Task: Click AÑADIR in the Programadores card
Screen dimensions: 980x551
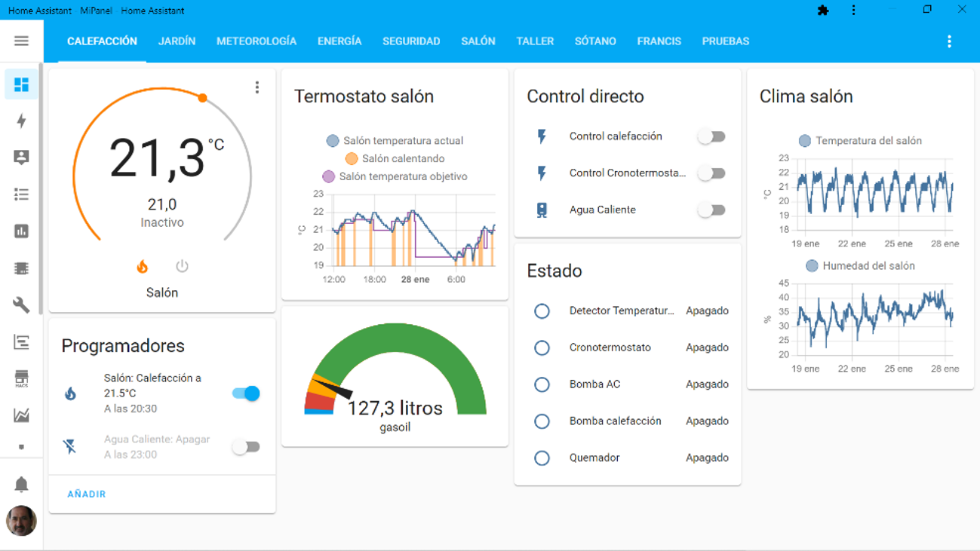Action: click(x=85, y=493)
